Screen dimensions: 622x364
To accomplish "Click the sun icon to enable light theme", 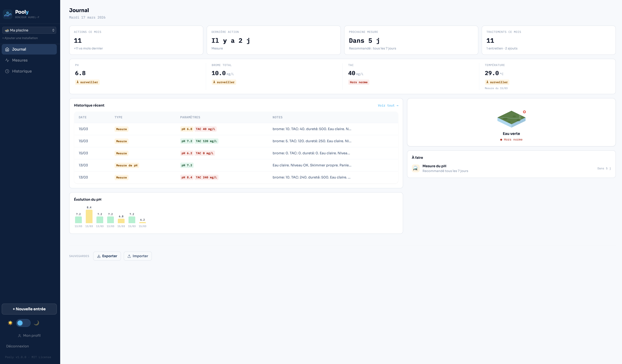I will pos(10,323).
